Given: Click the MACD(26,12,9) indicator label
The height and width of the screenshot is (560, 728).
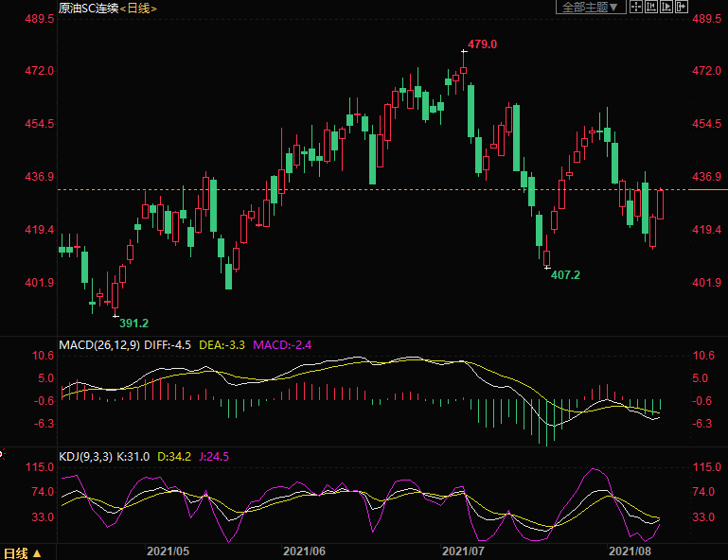Looking at the screenshot, I should point(99,345).
